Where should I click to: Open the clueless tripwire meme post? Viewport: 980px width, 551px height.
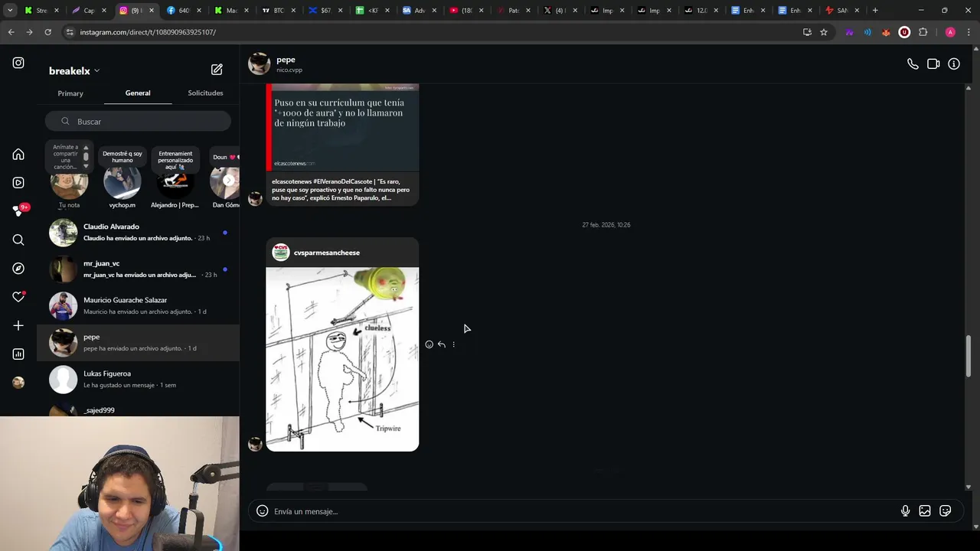pos(342,359)
